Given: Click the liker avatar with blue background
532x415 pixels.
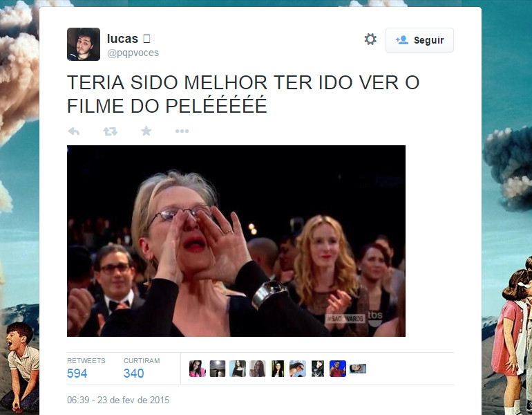Looking at the screenshot, I should pyautogui.click(x=338, y=369).
